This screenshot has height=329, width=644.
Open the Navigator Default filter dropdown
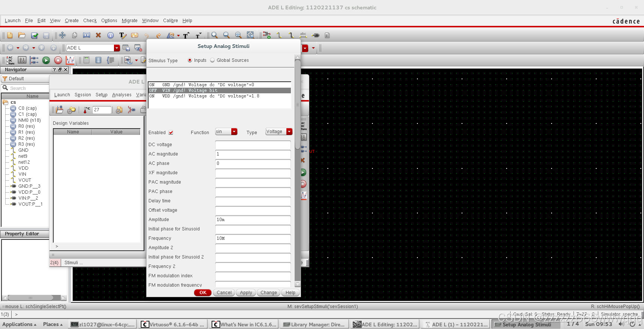[25, 79]
